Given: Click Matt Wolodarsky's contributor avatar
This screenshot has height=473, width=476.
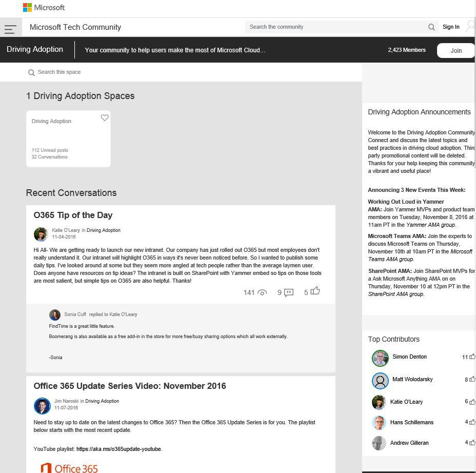Looking at the screenshot, I should pos(380,381).
